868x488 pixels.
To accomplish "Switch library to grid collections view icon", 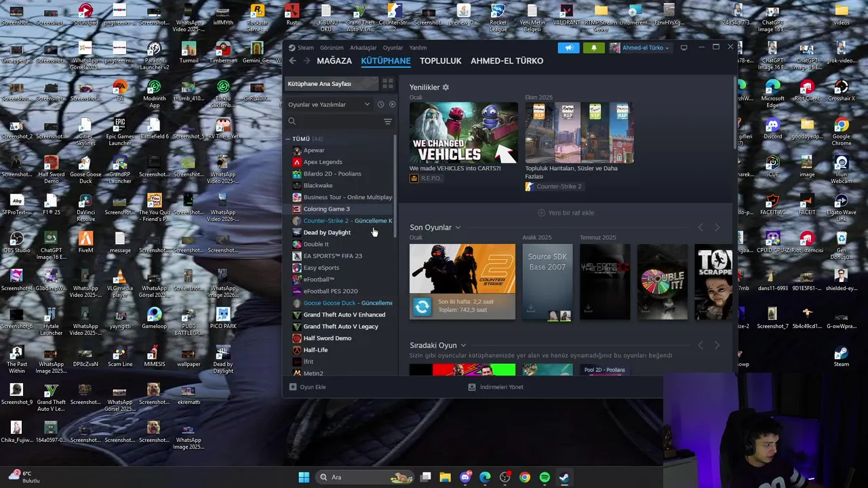I will pos(388,83).
